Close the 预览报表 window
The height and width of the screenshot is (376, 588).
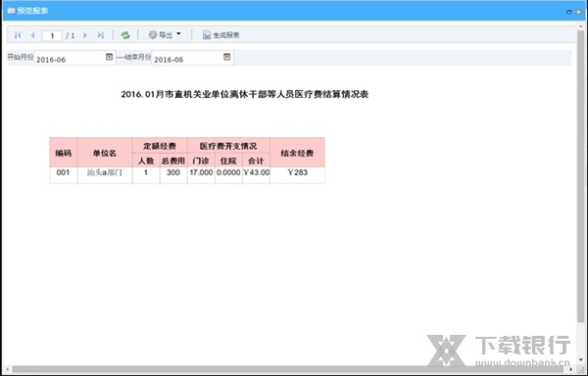coord(578,12)
